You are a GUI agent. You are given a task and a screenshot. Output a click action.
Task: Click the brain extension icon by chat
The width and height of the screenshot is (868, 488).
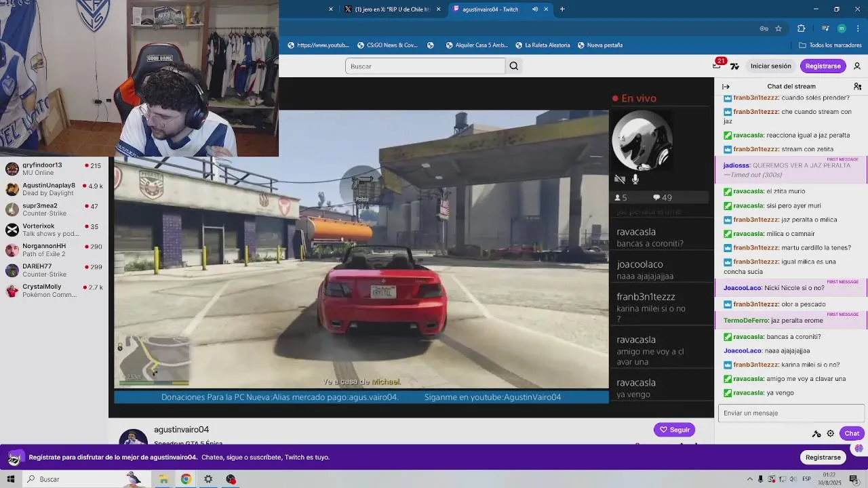[859, 448]
